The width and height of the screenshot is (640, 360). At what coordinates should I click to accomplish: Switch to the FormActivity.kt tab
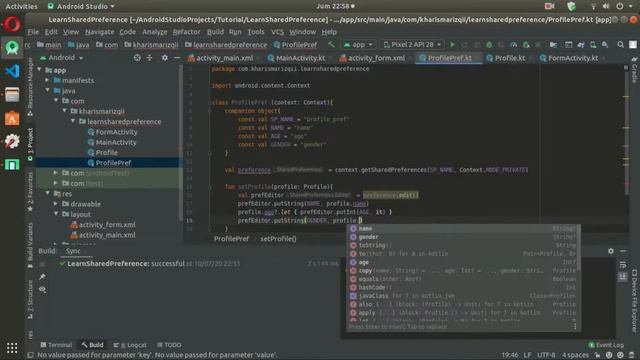569,58
